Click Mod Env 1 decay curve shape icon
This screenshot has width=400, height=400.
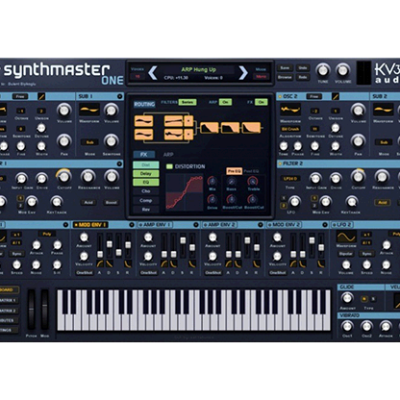coord(109,264)
